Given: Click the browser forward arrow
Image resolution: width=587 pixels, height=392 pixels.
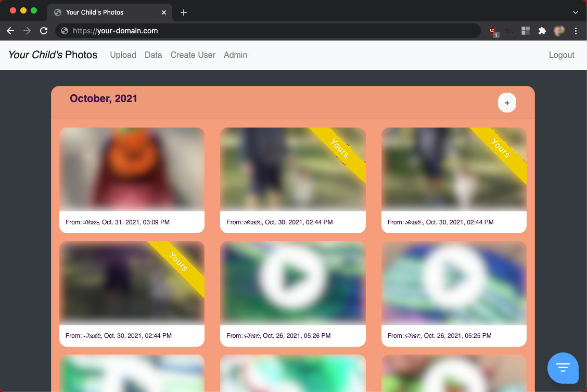Looking at the screenshot, I should 27,31.
